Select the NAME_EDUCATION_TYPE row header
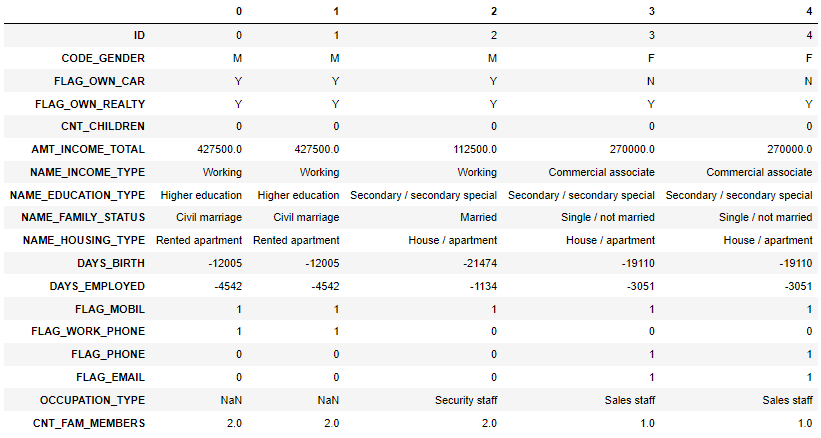Viewport: 821px width, 438px height. [78, 195]
